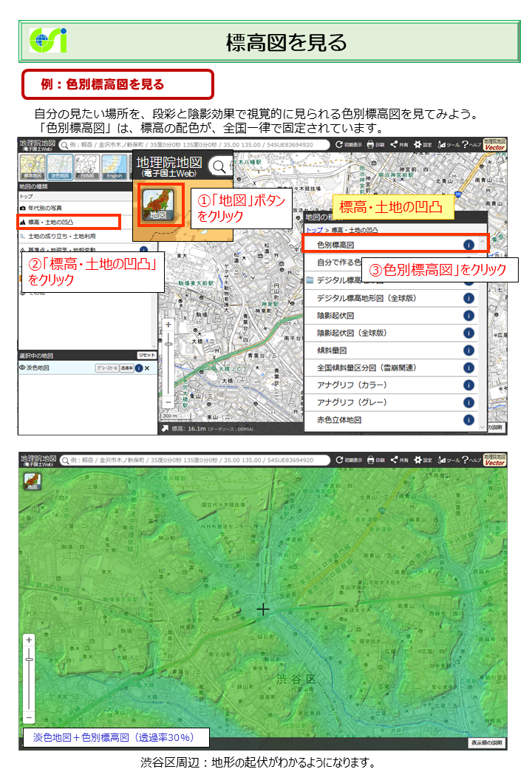Show info for 傾斜量図
The width and height of the screenshot is (532, 769).
[468, 350]
